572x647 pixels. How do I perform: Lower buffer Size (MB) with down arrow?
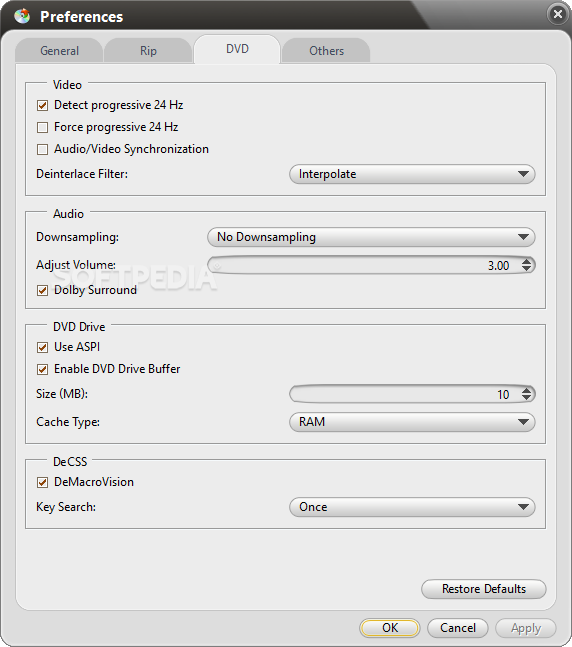tap(526, 398)
